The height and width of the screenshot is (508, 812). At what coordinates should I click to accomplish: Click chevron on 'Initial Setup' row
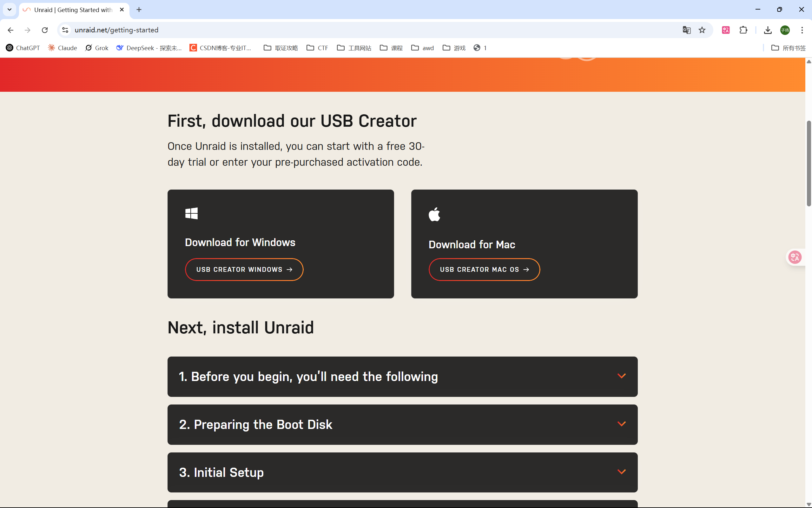tap(622, 472)
